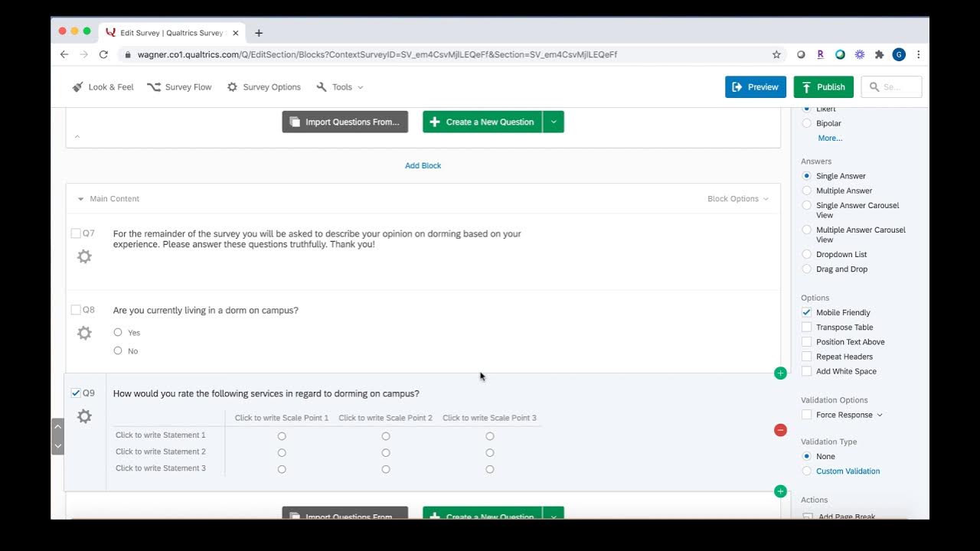Viewport: 980px width, 551px height.
Task: Go forward with browser forward arrow
Action: point(84,54)
